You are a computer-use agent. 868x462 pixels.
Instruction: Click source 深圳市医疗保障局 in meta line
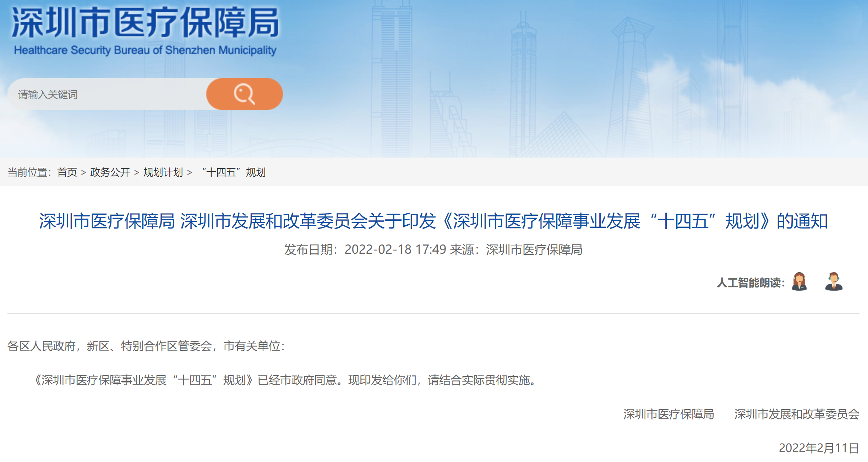(x=534, y=249)
